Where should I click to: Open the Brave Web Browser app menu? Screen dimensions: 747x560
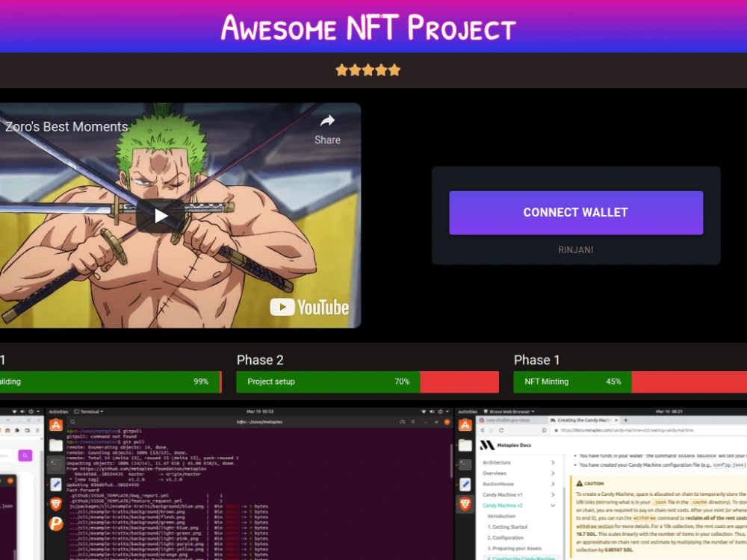[509, 411]
